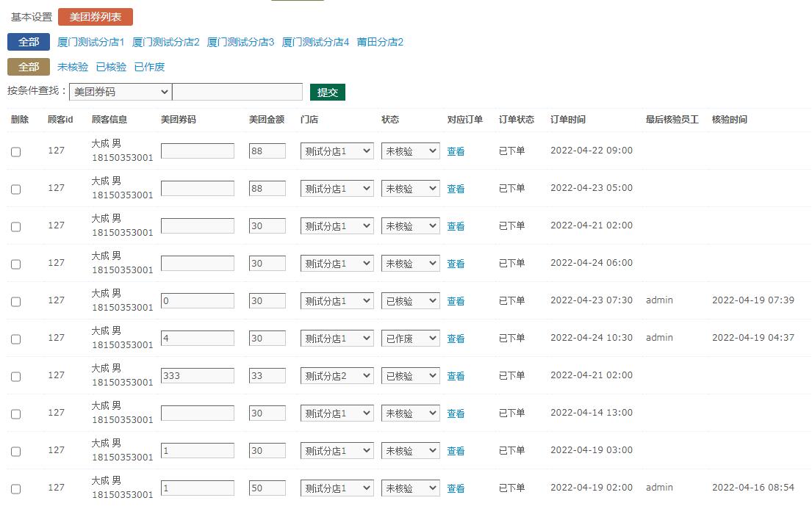Open status dropdown for the 2022-04-23 07:30 order
This screenshot has width=812, height=506.
tap(410, 301)
